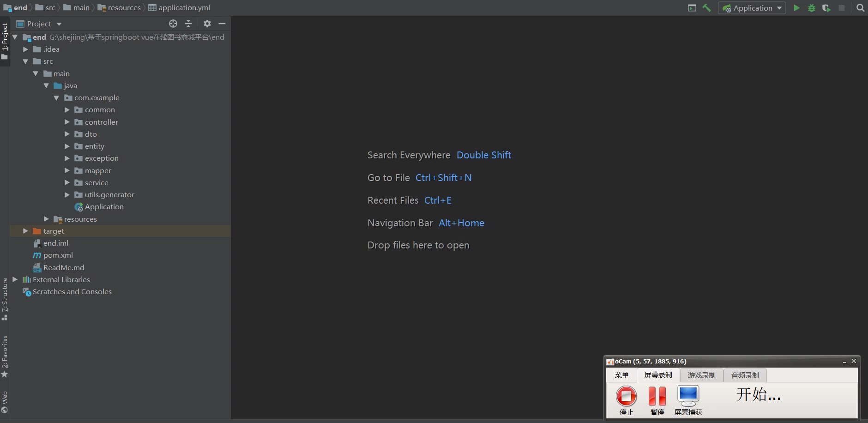Click the disabled Stop square icon
The image size is (868, 423).
[x=842, y=8]
